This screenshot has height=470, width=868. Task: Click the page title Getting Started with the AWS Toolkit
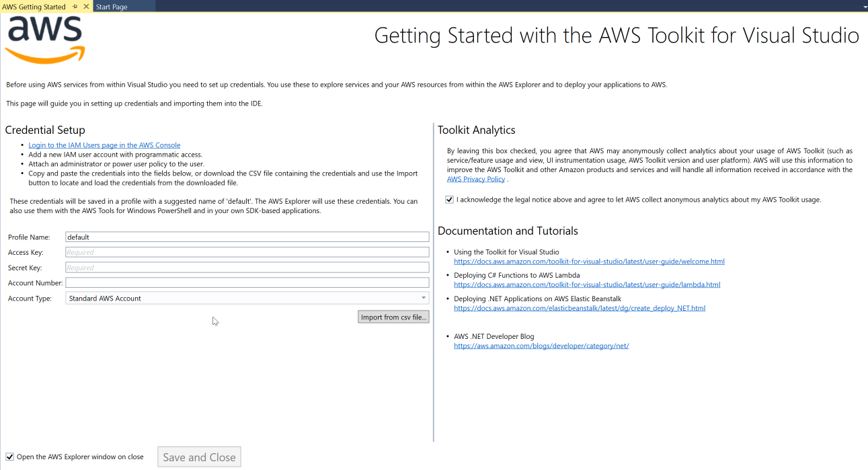click(617, 35)
